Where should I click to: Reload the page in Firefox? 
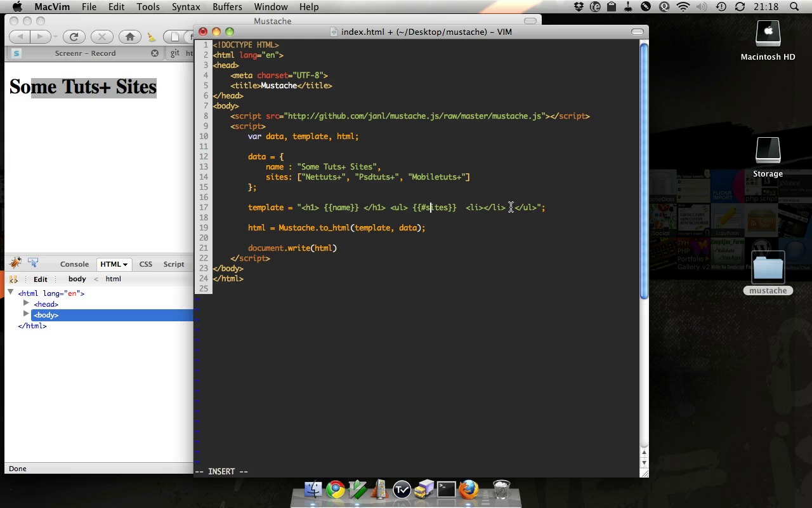(x=74, y=37)
